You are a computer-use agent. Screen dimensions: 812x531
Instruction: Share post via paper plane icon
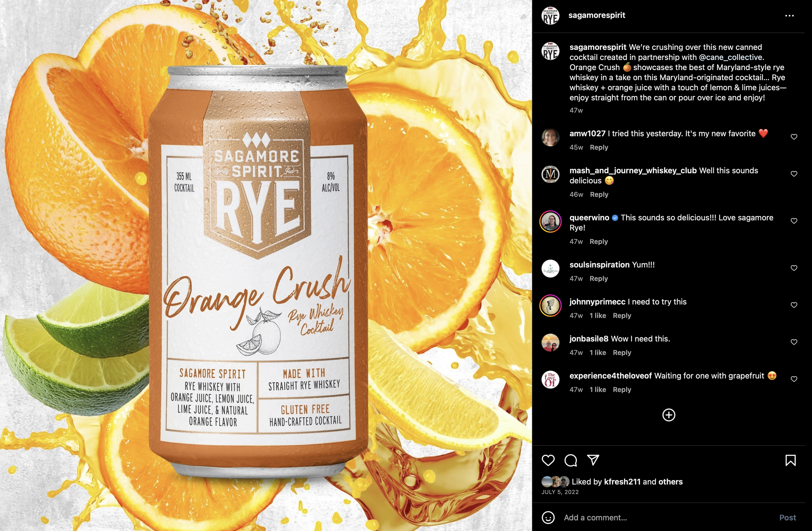[x=593, y=460]
